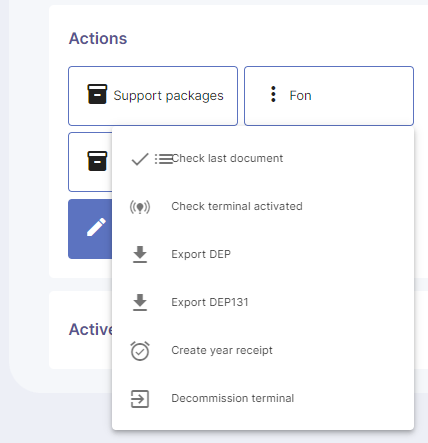This screenshot has width=428, height=443.
Task: Click the download icon beside Export DEP131
Action: 140,303
